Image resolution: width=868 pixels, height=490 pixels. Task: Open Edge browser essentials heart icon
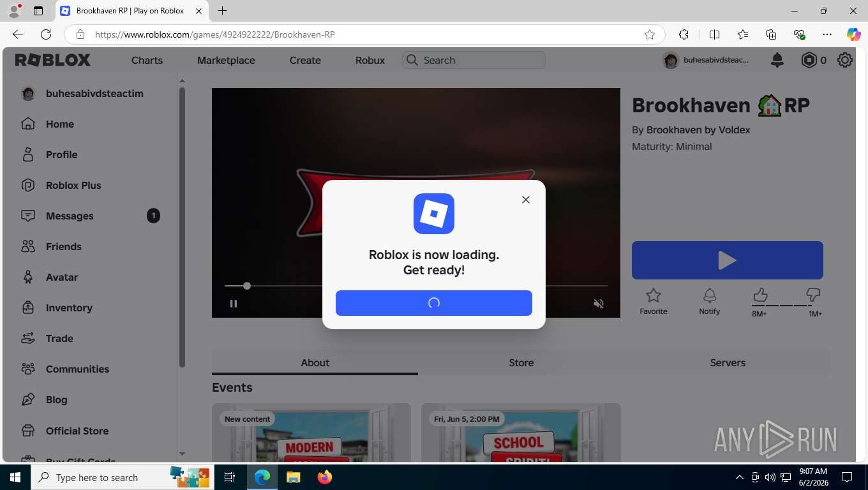pos(799,34)
